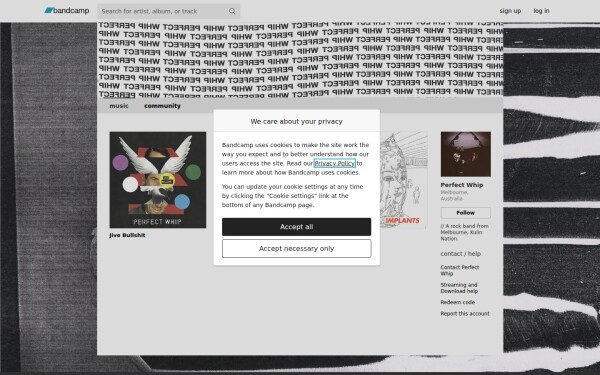
Task: Focus the artist, album, or track search field
Action: point(168,11)
